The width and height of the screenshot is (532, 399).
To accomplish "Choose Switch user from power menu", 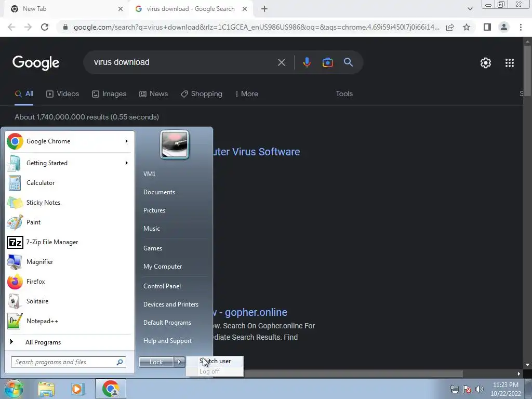I will point(215,361).
